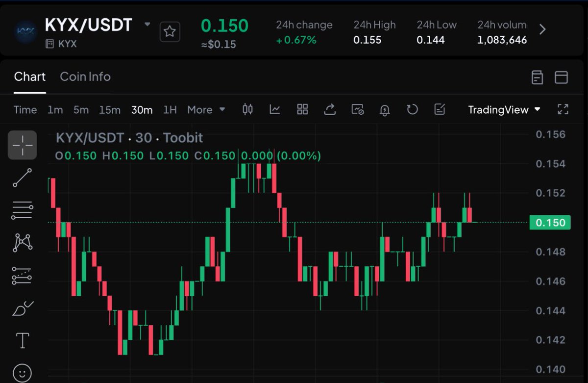Viewport: 588px width, 383px height.
Task: Click the current price label 0.150
Action: 550,223
